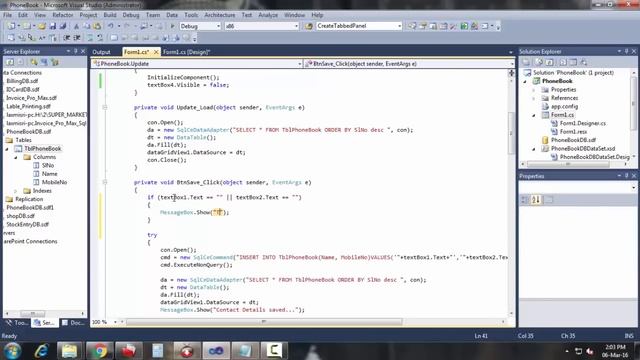Collapse the BtnSave_Click method outlining box
This screenshot has height=360, width=640.
pos(105,182)
